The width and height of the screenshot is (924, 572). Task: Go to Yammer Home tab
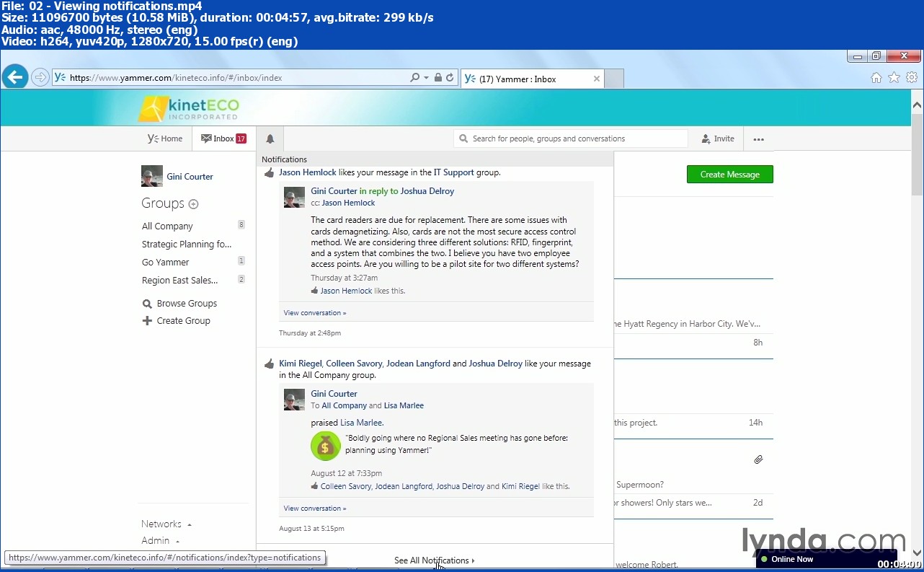pyautogui.click(x=165, y=138)
